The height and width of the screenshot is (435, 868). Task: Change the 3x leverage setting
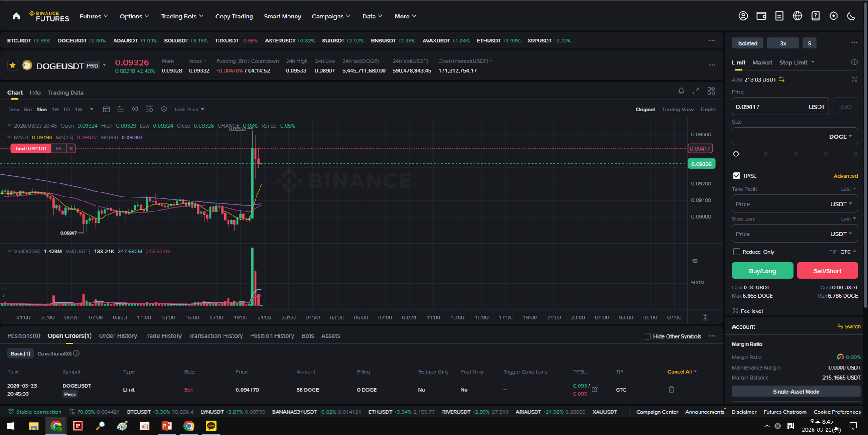tap(783, 43)
